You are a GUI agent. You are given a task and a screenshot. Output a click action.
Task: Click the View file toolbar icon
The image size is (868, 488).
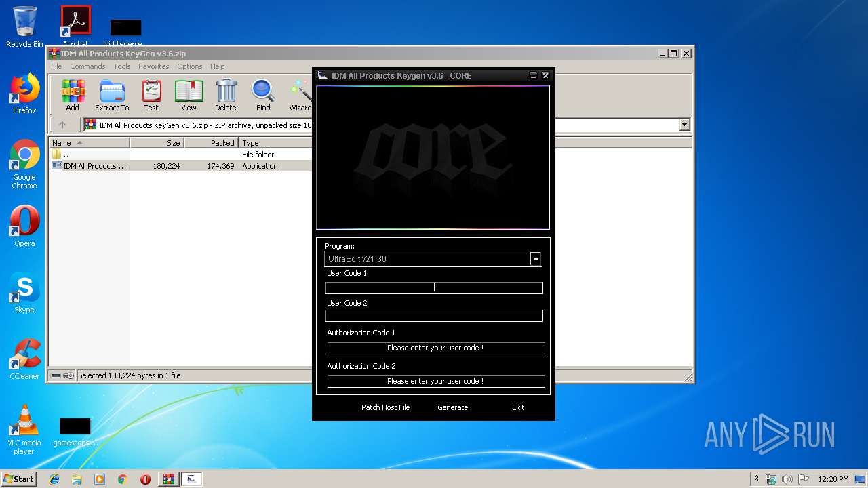click(189, 96)
